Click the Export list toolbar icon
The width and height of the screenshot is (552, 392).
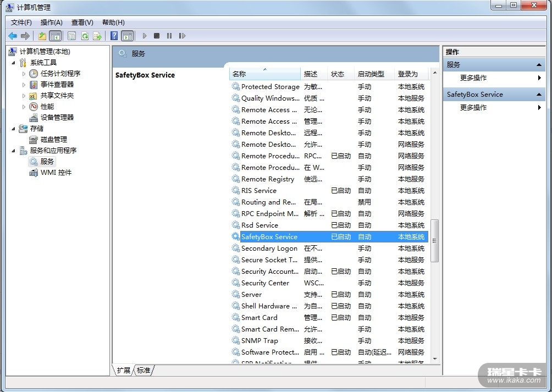click(97, 36)
